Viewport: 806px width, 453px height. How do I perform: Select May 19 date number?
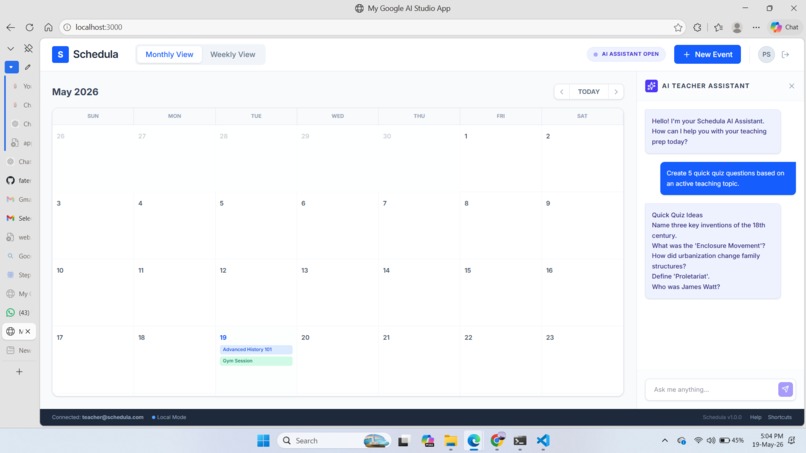[x=223, y=337]
